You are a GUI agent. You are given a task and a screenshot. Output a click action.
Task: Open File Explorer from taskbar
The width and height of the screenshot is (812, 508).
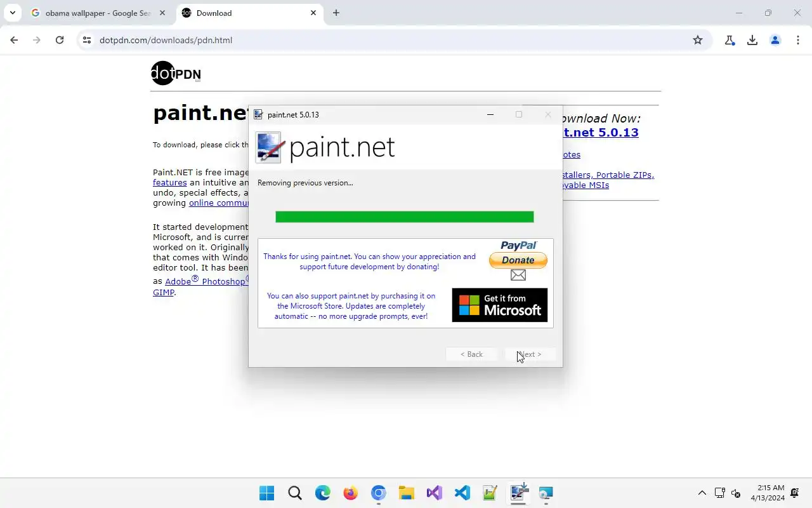point(407,493)
